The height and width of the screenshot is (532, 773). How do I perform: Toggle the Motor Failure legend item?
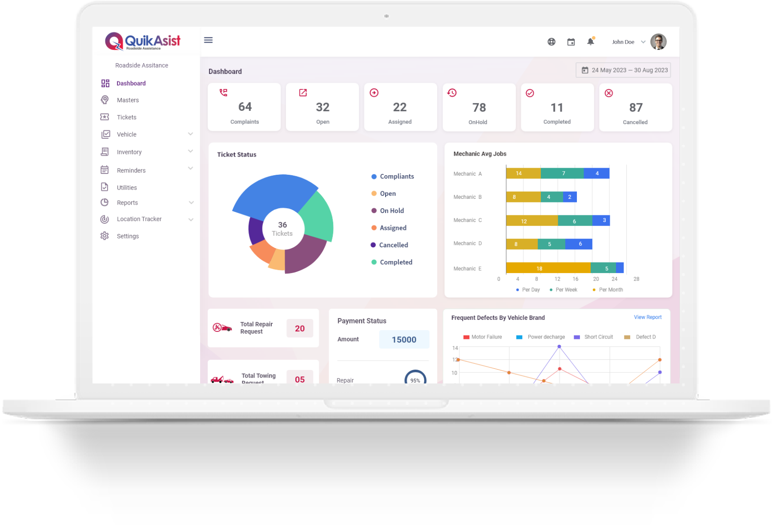click(x=483, y=337)
